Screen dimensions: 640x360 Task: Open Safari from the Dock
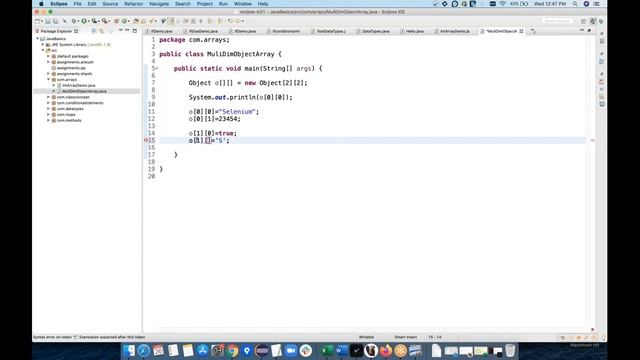pyautogui.click(x=144, y=351)
